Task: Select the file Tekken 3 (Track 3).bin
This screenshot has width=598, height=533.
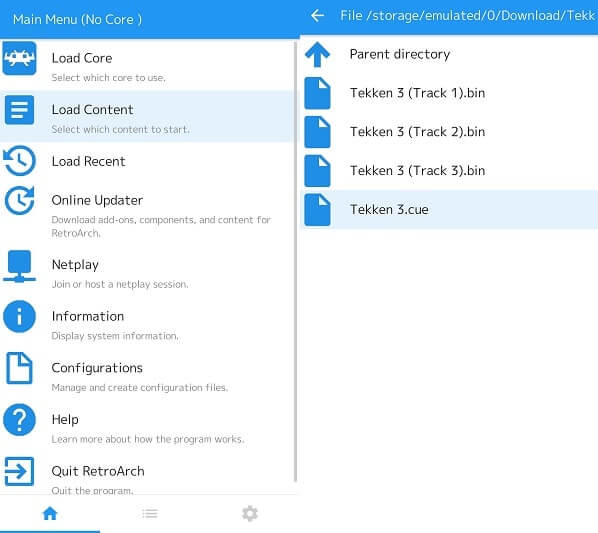Action: click(449, 171)
